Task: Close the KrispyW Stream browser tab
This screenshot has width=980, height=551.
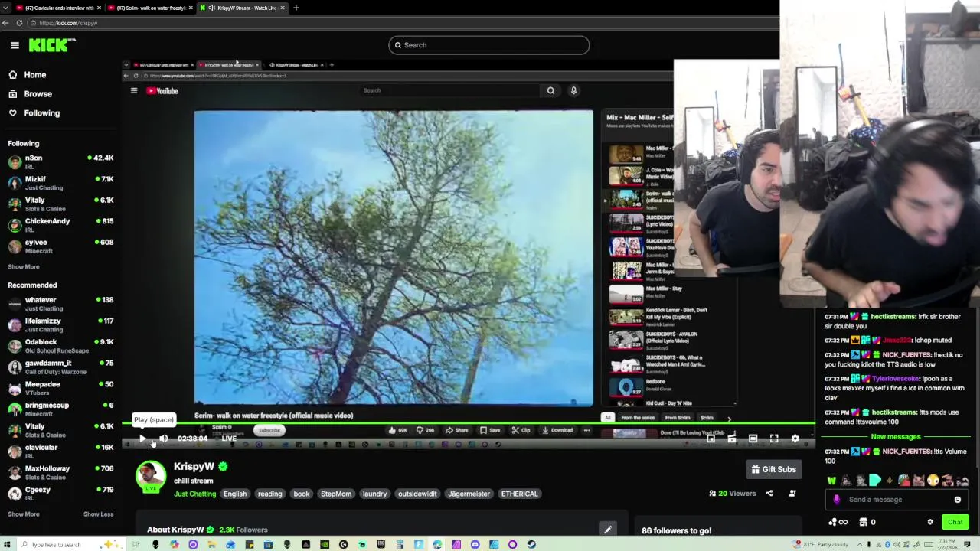Action: tap(283, 8)
